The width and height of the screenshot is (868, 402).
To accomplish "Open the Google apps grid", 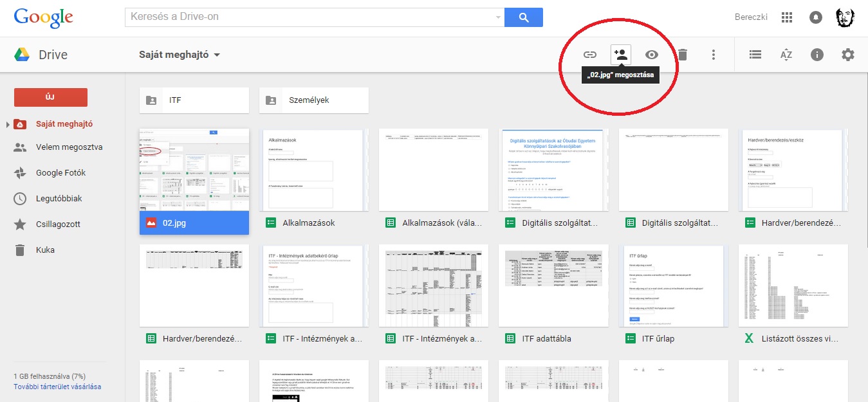I will tap(786, 17).
